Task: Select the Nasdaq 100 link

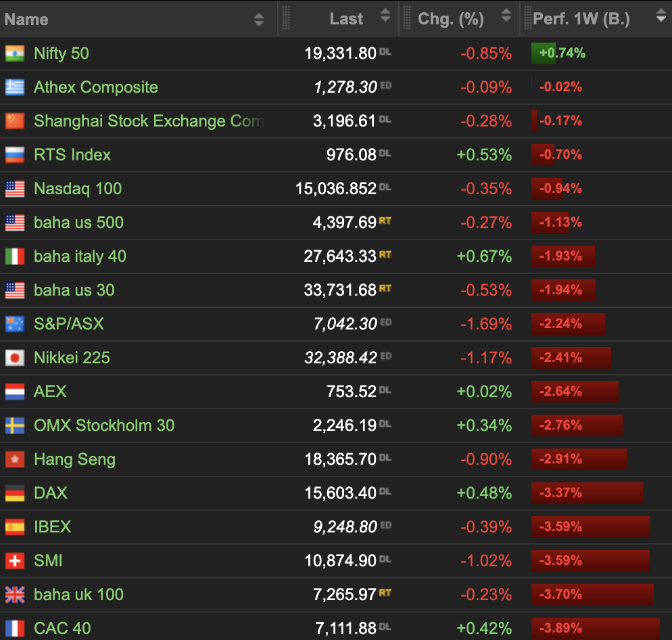Action: coord(78,189)
